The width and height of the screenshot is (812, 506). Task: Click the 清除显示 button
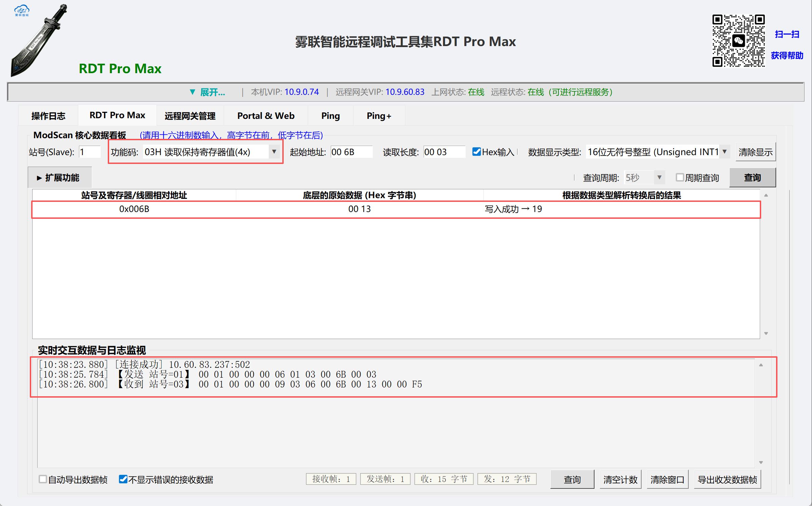(755, 152)
